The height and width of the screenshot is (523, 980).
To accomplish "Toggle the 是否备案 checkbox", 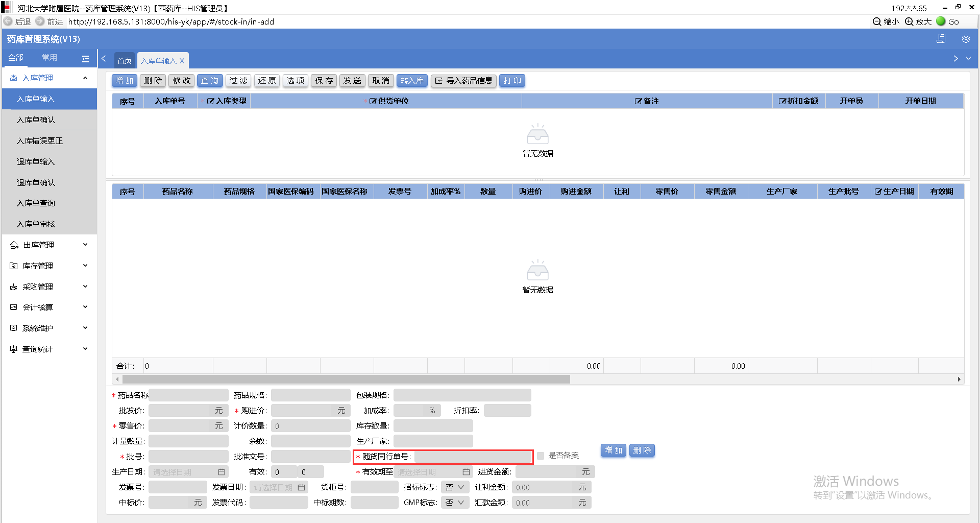I will click(x=541, y=456).
